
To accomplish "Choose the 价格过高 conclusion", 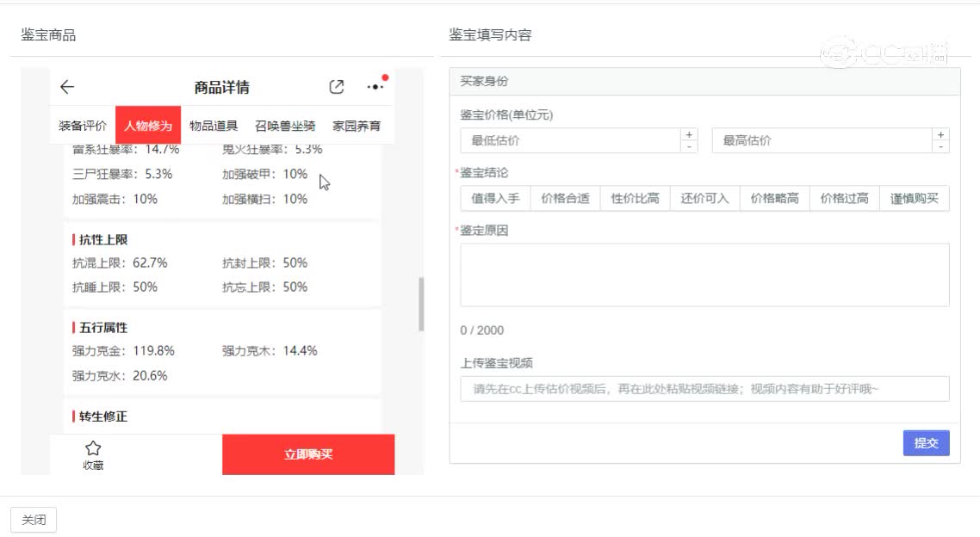I will point(845,198).
